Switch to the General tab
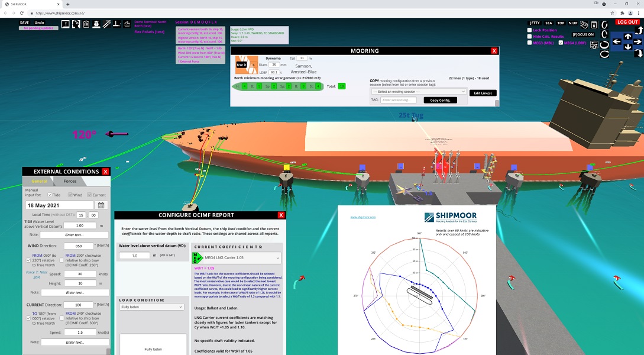The width and height of the screenshot is (644, 355). pyautogui.click(x=39, y=181)
